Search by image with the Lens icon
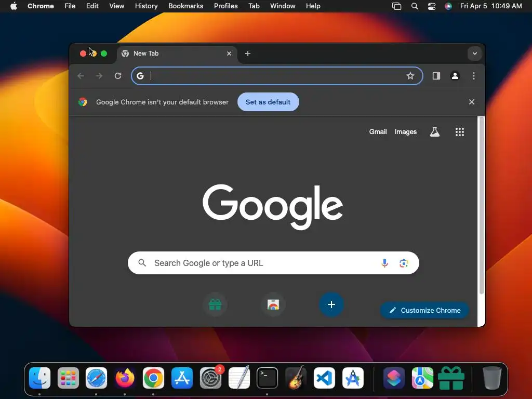 [403, 263]
